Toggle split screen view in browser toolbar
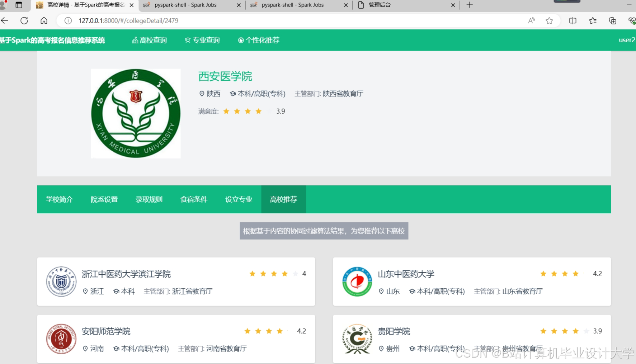Viewport: 636px width, 364px height. [x=573, y=20]
